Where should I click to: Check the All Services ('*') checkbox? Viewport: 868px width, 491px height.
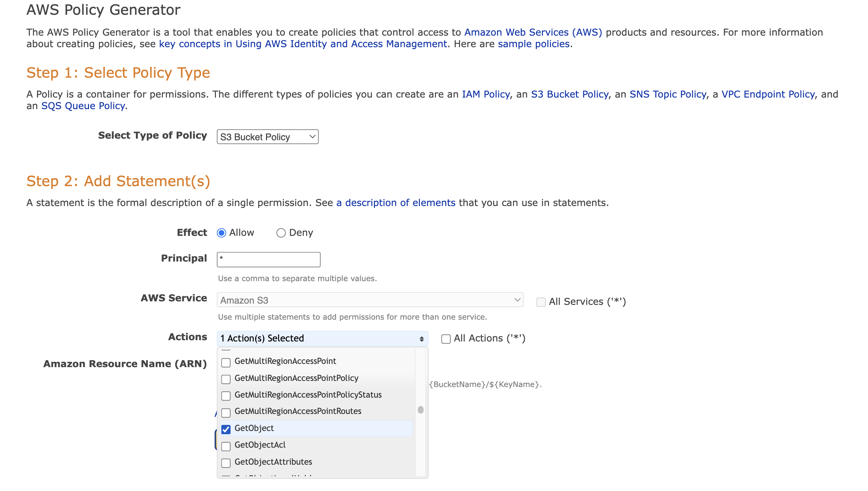click(x=541, y=301)
